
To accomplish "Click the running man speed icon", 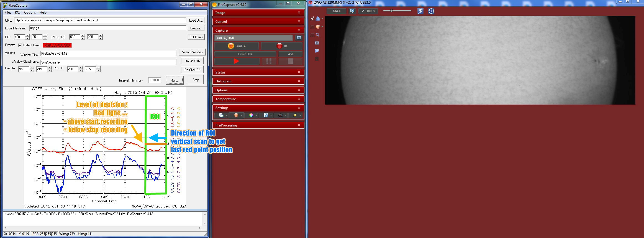I will pyautogui.click(x=420, y=11).
